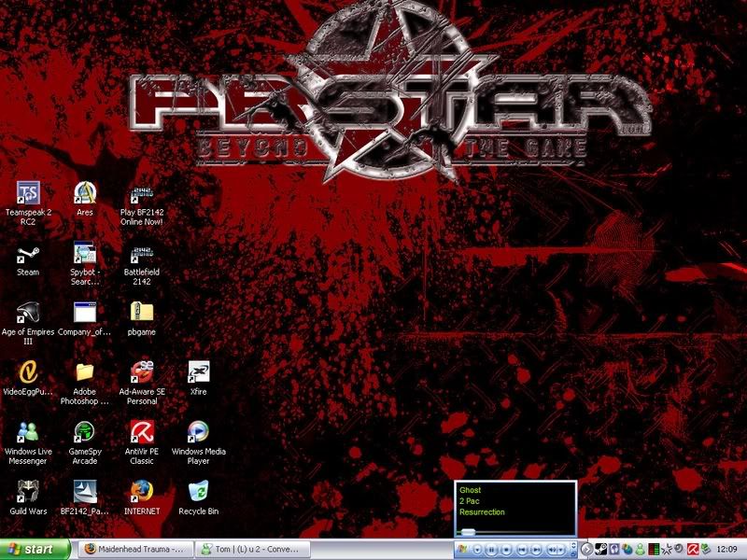This screenshot has height=560, width=747.
Task: Select the Xfire desktop shortcut
Action: tap(199, 379)
